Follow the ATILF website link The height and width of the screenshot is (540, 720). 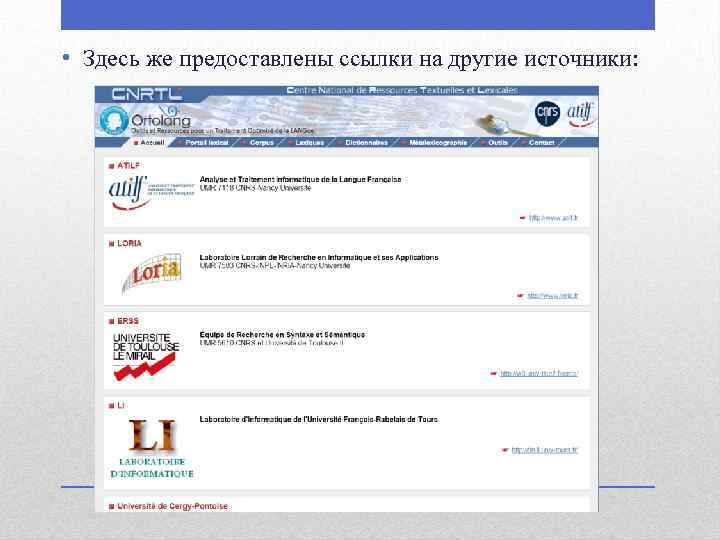(553, 218)
